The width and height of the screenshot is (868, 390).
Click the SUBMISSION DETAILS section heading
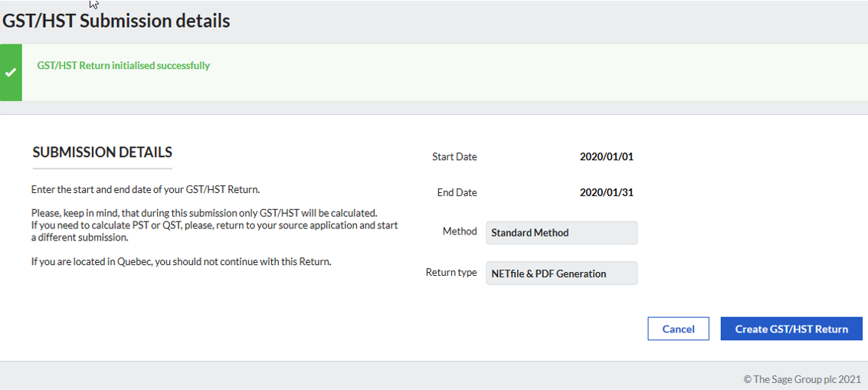point(103,152)
